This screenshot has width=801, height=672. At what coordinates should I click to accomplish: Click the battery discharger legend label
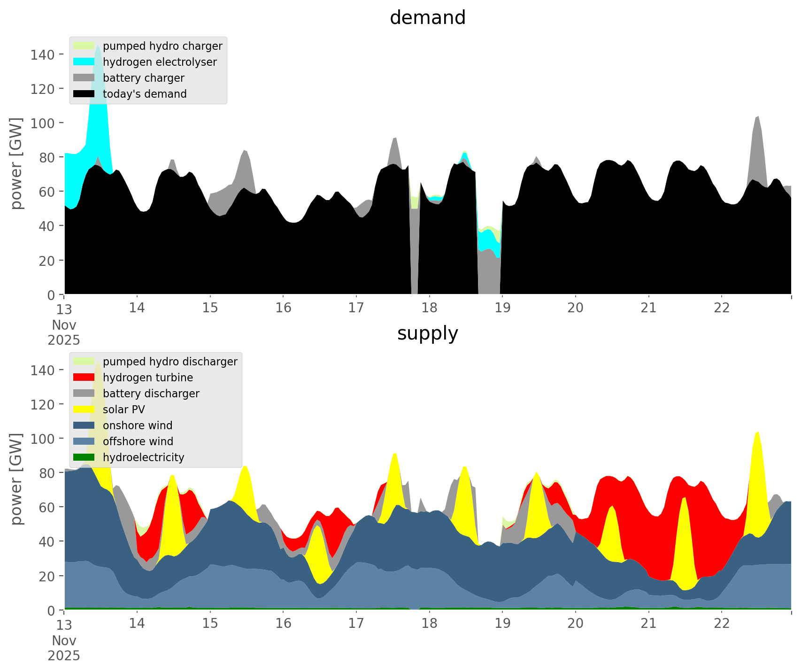[x=151, y=394]
